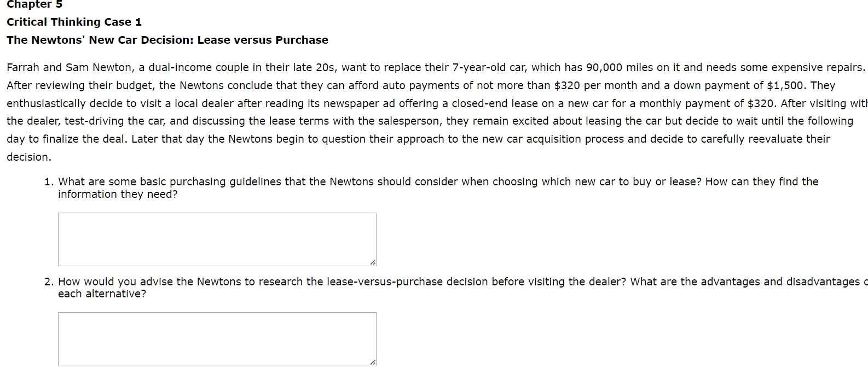Click the word 'decision.' ending the paragraph
Screen dimensions: 868x375
point(28,157)
